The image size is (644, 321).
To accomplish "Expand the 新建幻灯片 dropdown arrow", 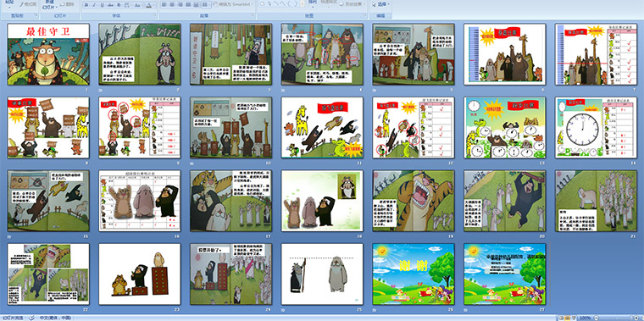I will (x=57, y=7).
